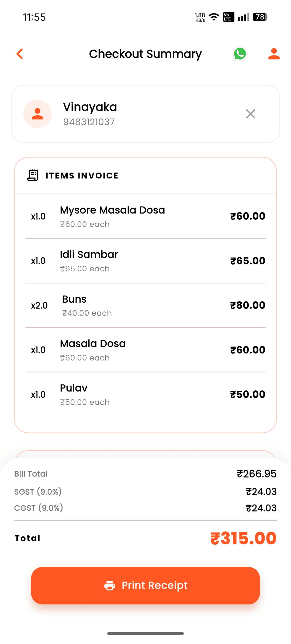Tap the SGST (9.0%) tax line

coord(145,492)
